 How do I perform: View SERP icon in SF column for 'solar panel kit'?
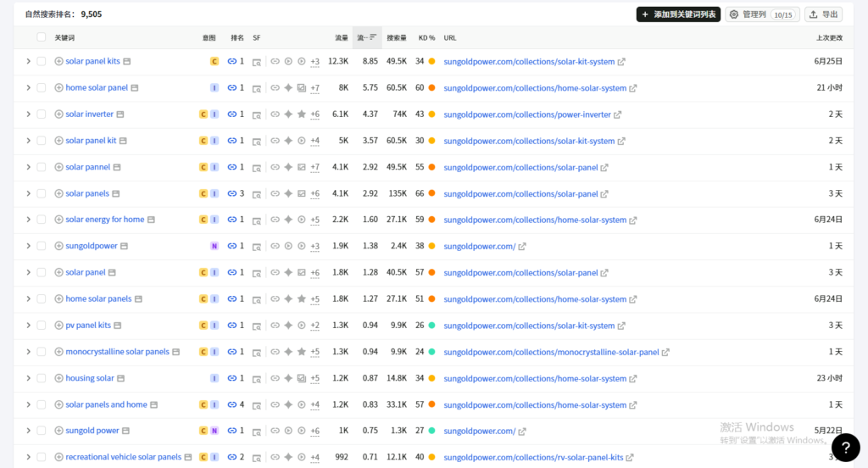tap(257, 142)
